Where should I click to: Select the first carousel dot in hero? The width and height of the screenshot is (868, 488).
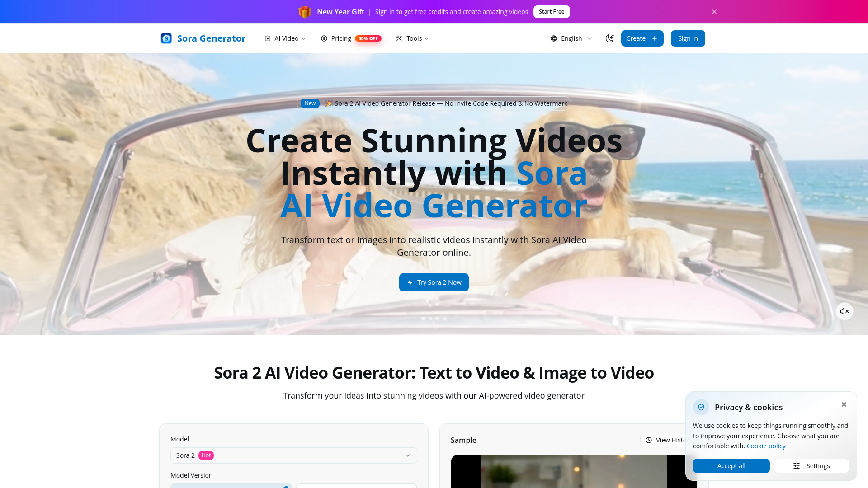423,319
